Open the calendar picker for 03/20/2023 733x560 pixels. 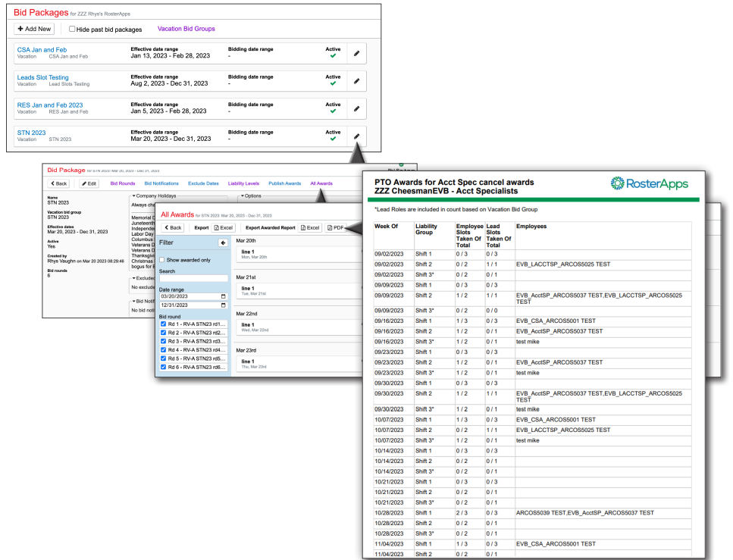(223, 296)
